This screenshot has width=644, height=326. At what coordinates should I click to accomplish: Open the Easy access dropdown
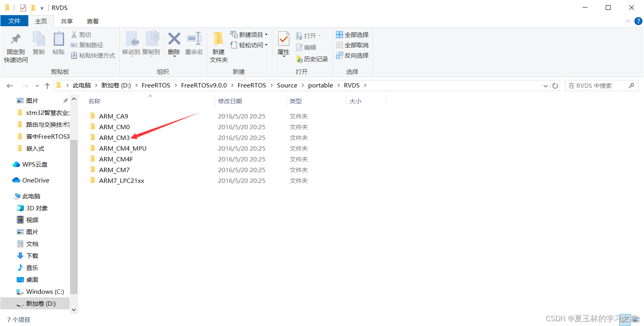click(249, 45)
